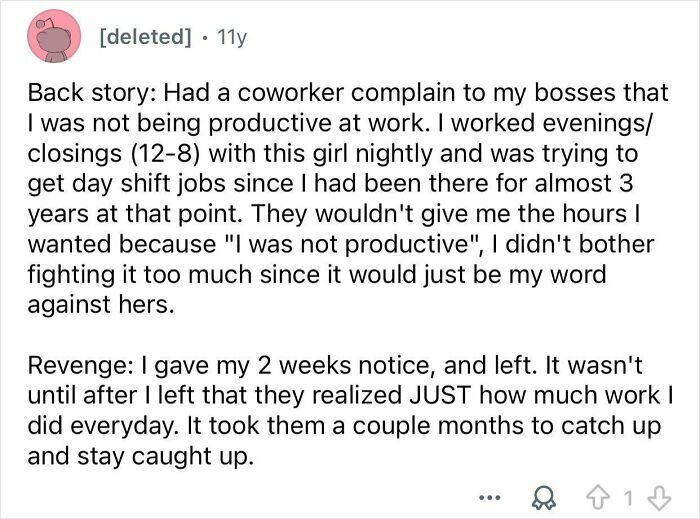This screenshot has width=700, height=519.
Task: Click the 11y comment timestamp
Action: (x=233, y=37)
